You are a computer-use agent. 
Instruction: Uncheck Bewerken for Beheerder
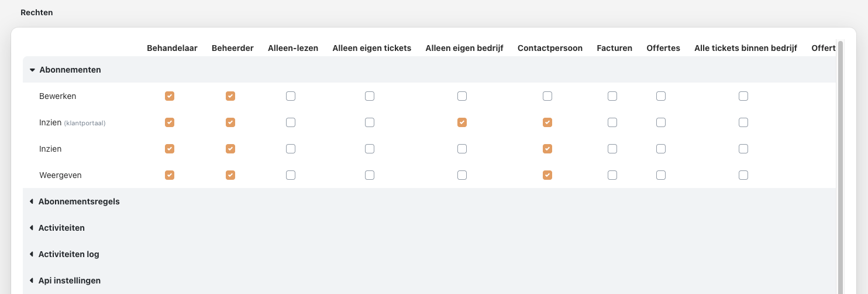(x=230, y=96)
